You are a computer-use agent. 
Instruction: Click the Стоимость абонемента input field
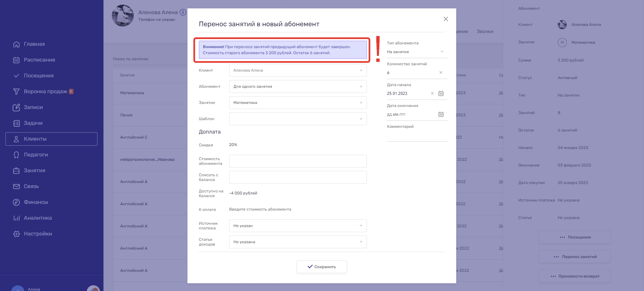[298, 161]
